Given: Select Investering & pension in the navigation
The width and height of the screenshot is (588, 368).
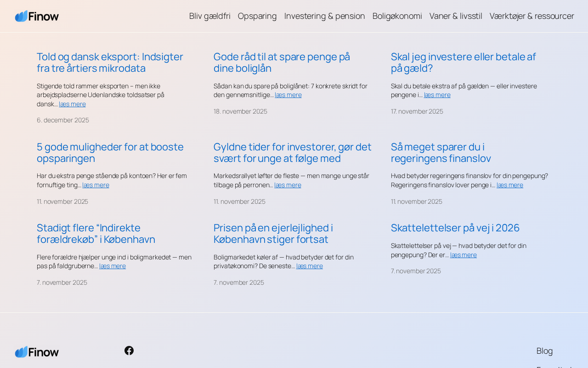Looking at the screenshot, I should tap(324, 16).
